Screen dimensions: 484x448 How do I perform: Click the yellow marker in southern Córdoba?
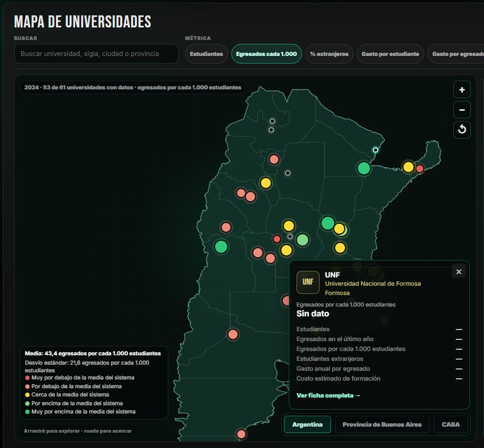(286, 250)
